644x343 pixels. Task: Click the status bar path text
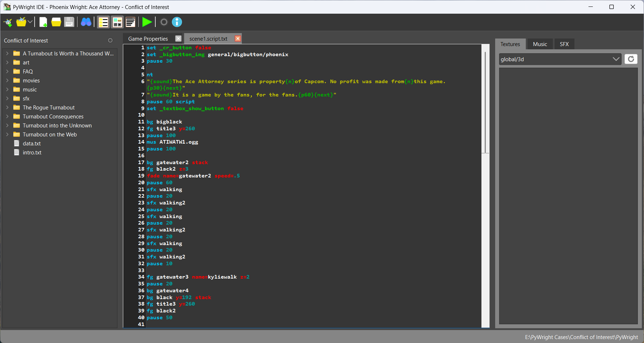[581, 337]
